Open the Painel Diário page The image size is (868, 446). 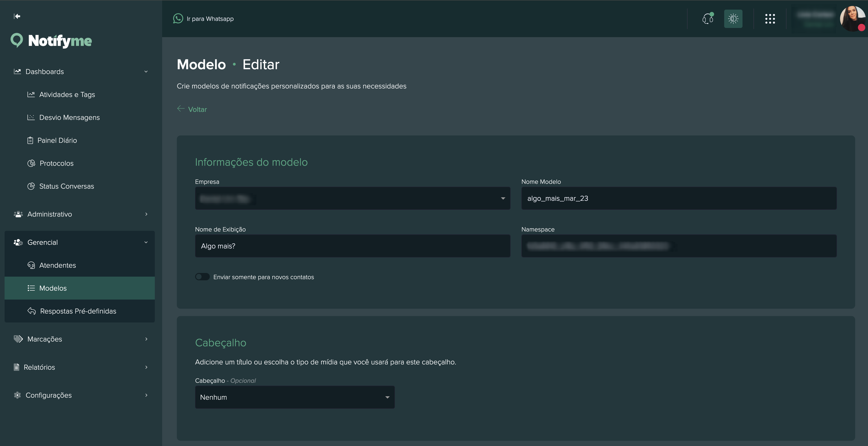57,140
